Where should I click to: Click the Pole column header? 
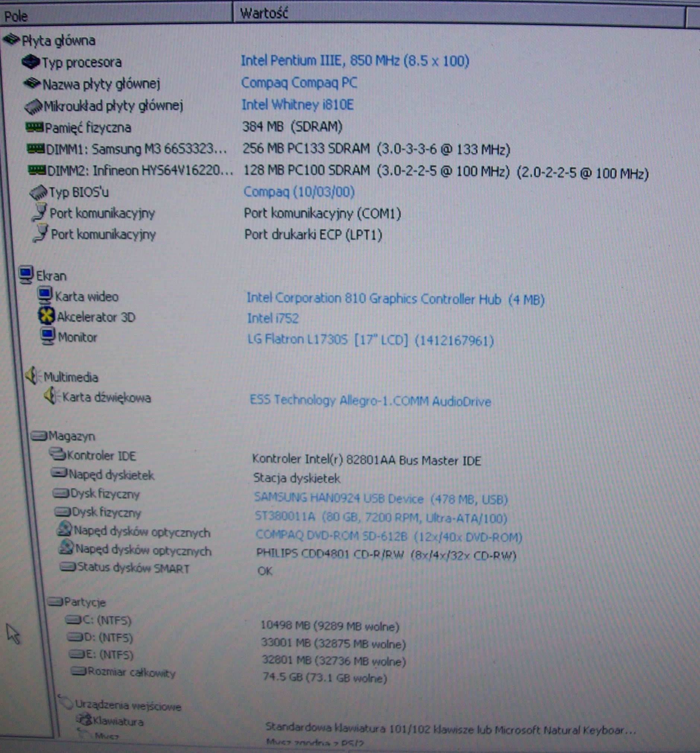tap(116, 15)
